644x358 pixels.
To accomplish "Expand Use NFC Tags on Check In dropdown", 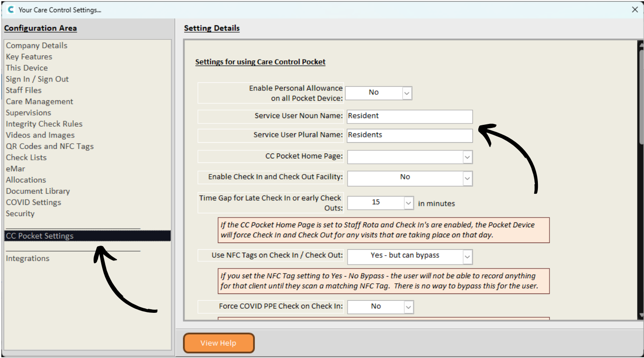I will point(468,256).
